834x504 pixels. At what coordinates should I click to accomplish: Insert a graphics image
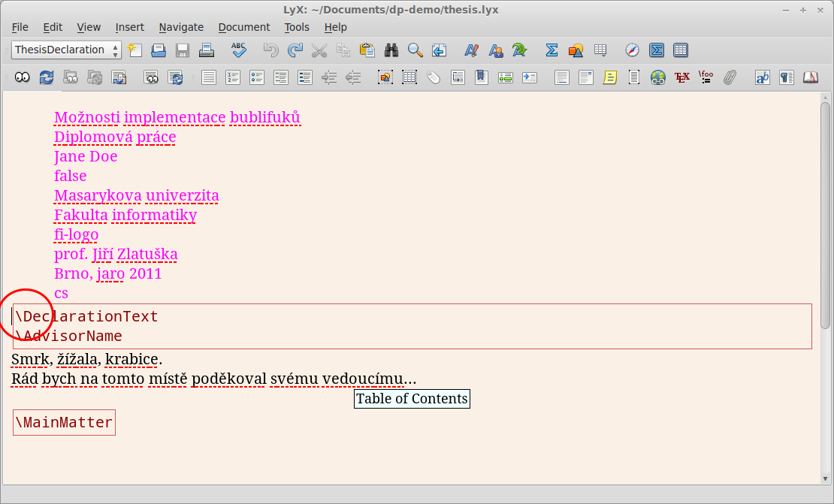coord(576,50)
